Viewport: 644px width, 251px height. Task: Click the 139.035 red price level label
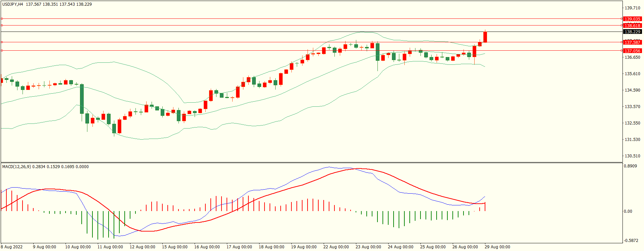pos(632,19)
